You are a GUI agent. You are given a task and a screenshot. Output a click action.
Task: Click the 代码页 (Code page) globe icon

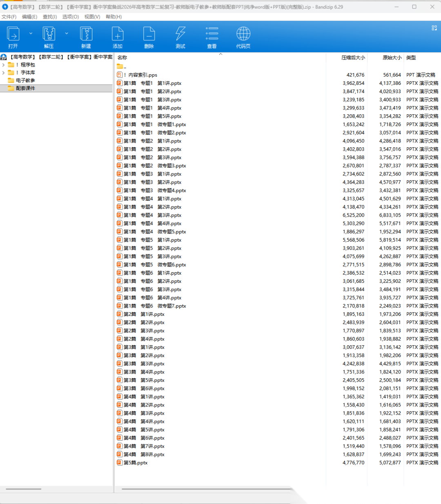tap(243, 34)
